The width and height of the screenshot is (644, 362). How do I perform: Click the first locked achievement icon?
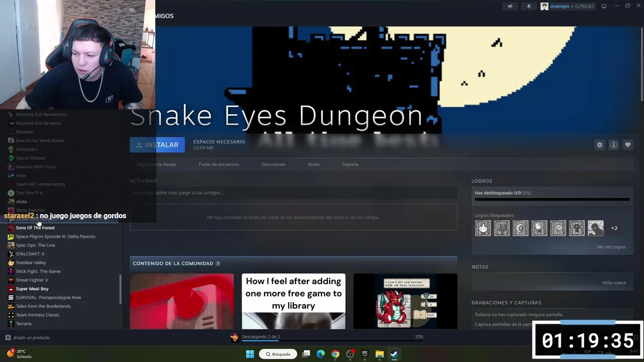coord(483,228)
